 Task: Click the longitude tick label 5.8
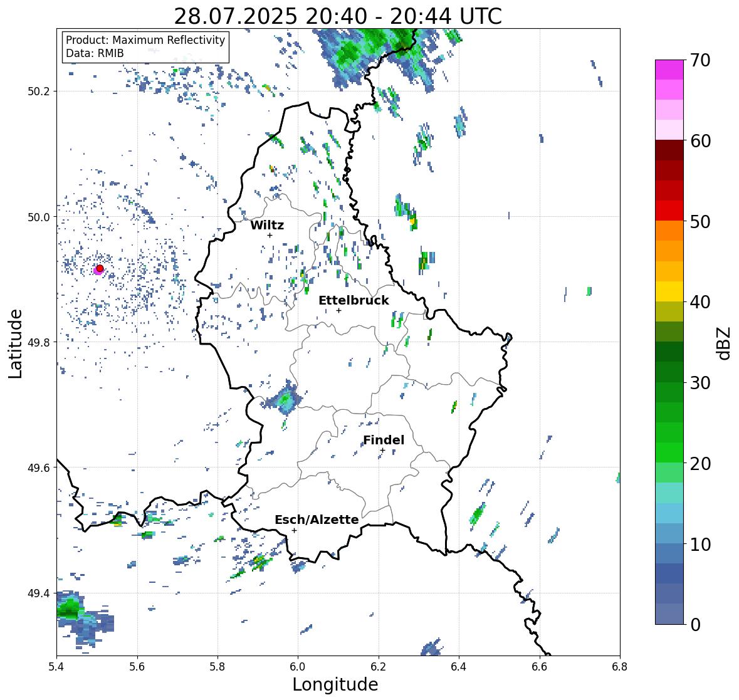(218, 667)
